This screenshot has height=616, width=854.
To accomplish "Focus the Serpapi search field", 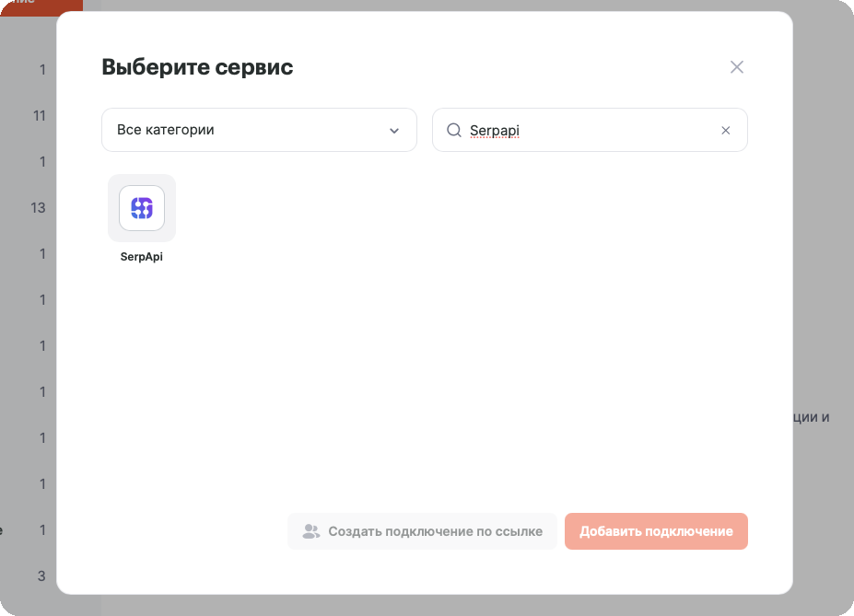I will coord(590,130).
